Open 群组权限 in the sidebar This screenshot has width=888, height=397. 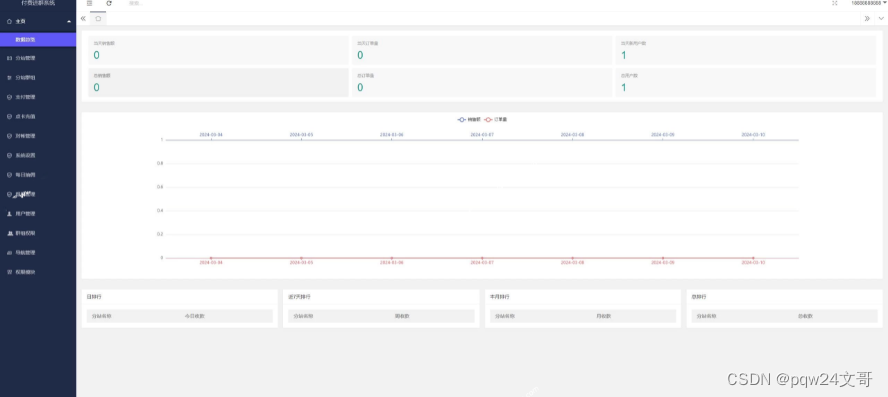(38, 233)
